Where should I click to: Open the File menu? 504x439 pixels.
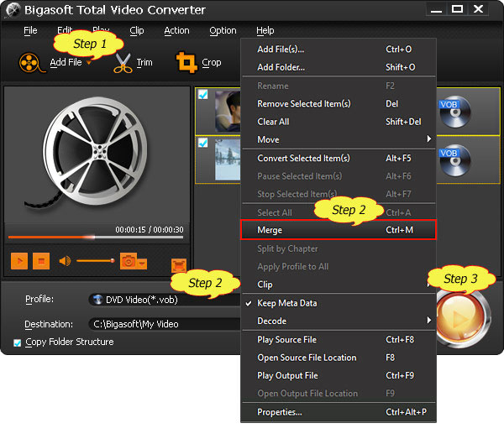pos(30,30)
